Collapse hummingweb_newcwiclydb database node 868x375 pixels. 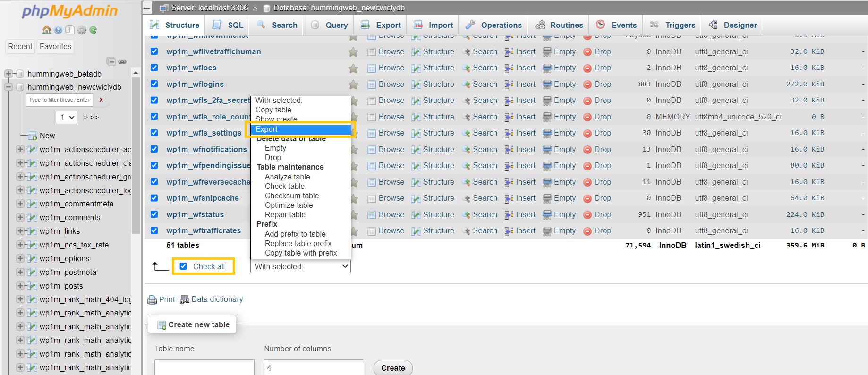tap(8, 87)
